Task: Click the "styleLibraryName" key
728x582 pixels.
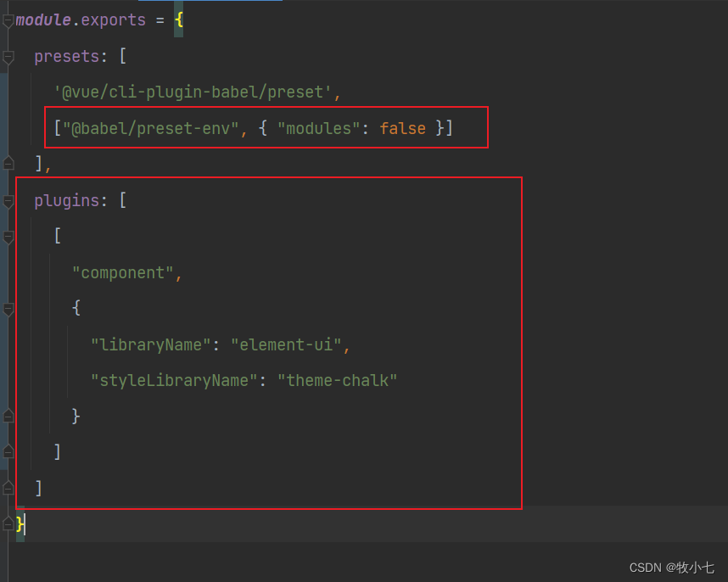Action: point(174,381)
